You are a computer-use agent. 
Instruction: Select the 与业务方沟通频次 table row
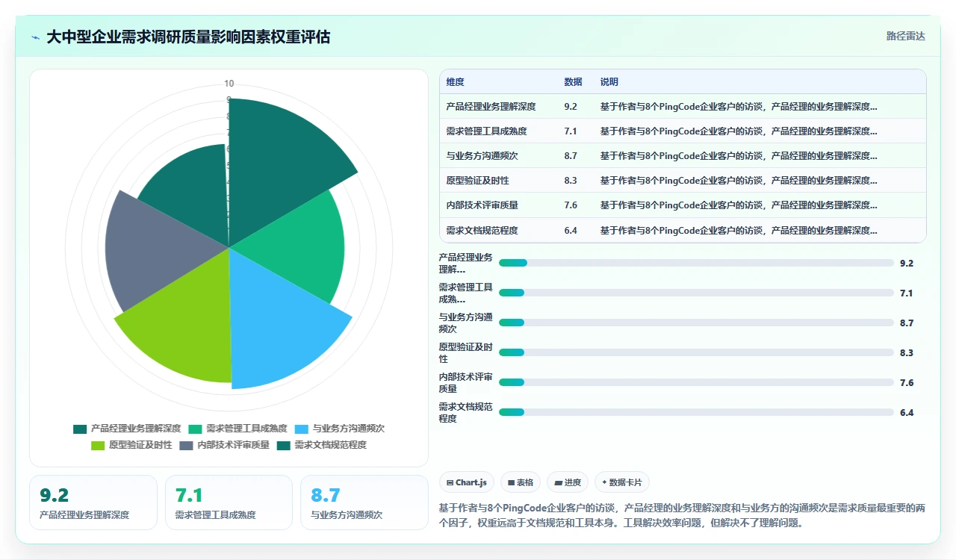[x=683, y=155]
